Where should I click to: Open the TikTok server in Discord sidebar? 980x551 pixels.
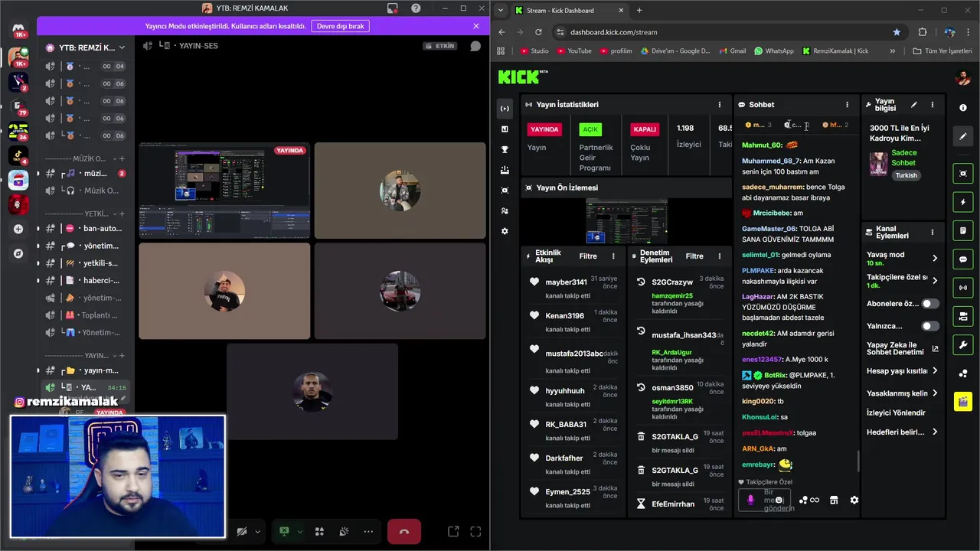[x=18, y=155]
